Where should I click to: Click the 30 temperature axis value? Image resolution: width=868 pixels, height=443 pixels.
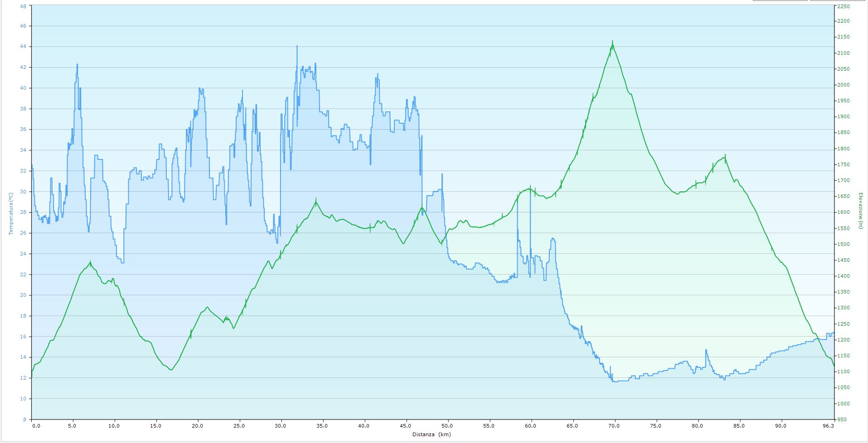[x=24, y=192]
